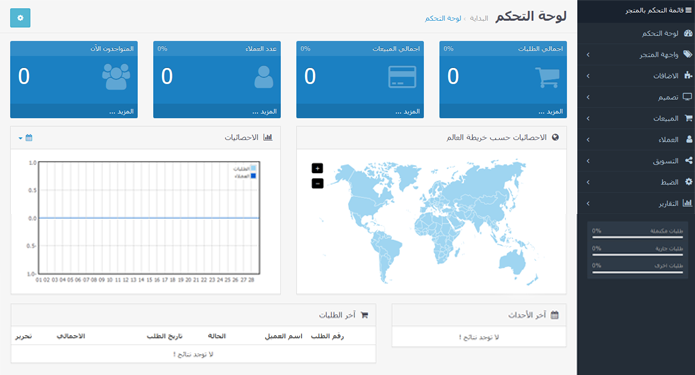This screenshot has width=695, height=375.
Task: Open لوحة التحكم menu item in sidebar
Action: coord(636,33)
